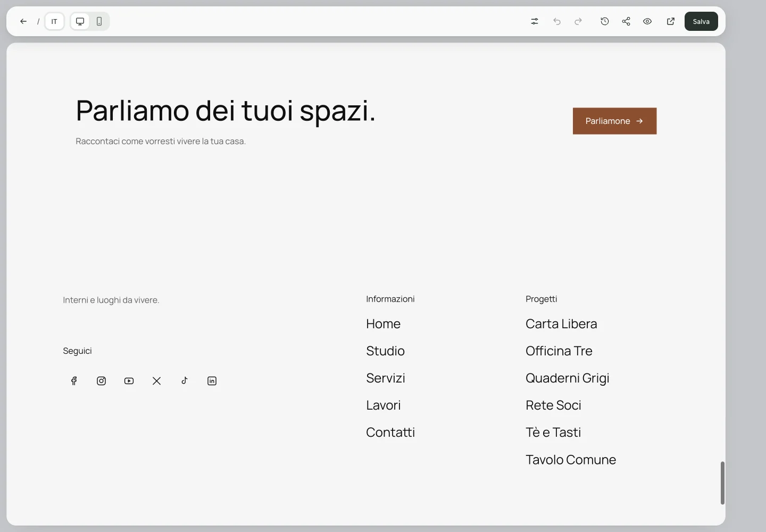Click the Salva button
Viewport: 766px width, 532px height.
(701, 21)
